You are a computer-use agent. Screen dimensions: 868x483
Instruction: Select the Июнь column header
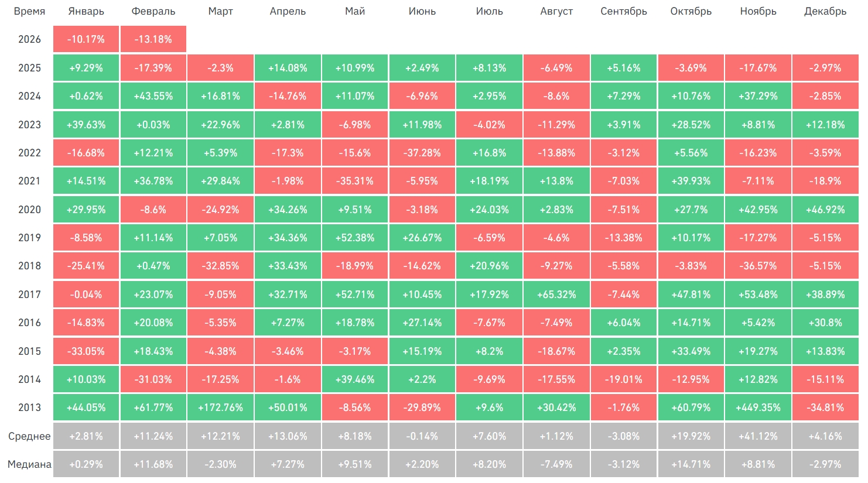422,11
